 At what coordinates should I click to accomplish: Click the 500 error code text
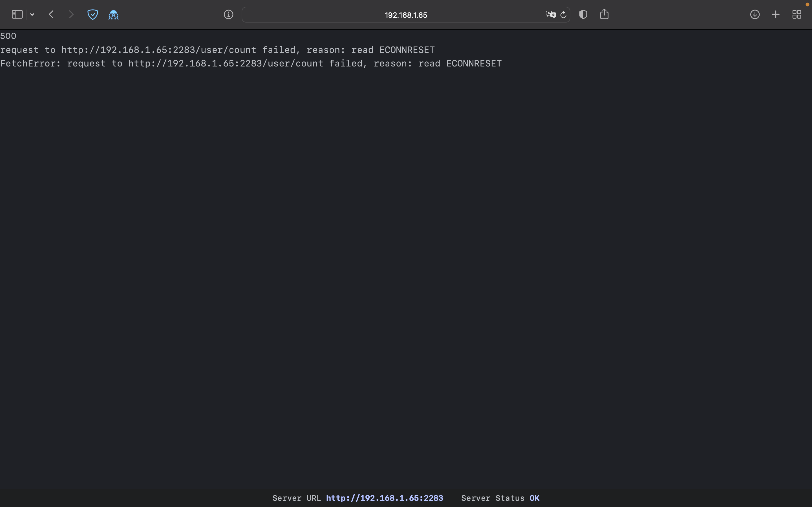point(8,36)
